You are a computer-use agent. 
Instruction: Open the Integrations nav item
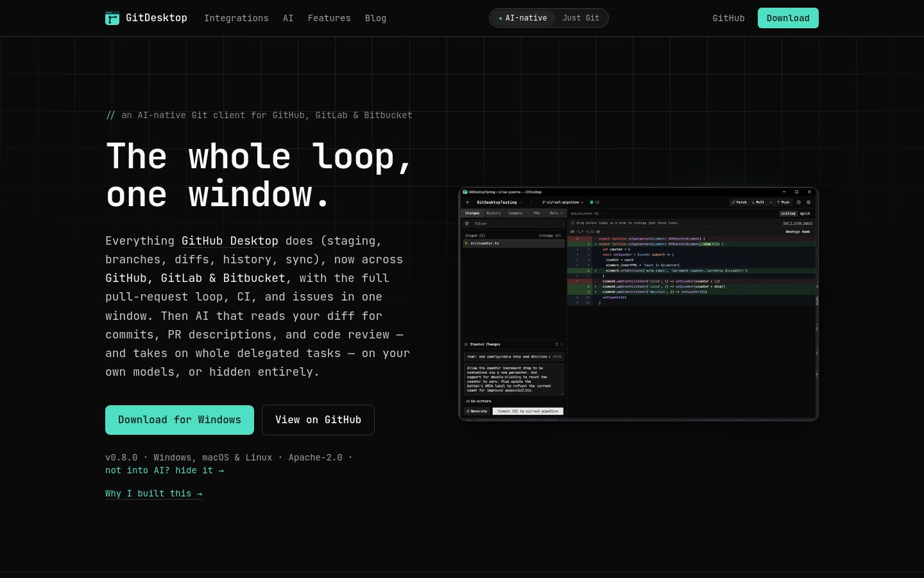point(236,18)
